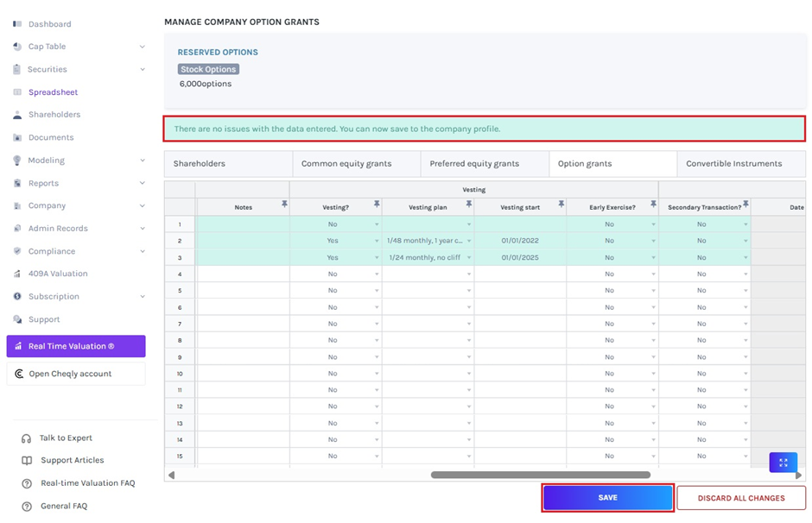Viewport: 812px width, 523px height.
Task: Click DISCARD ALL CHANGES button
Action: 740,498
